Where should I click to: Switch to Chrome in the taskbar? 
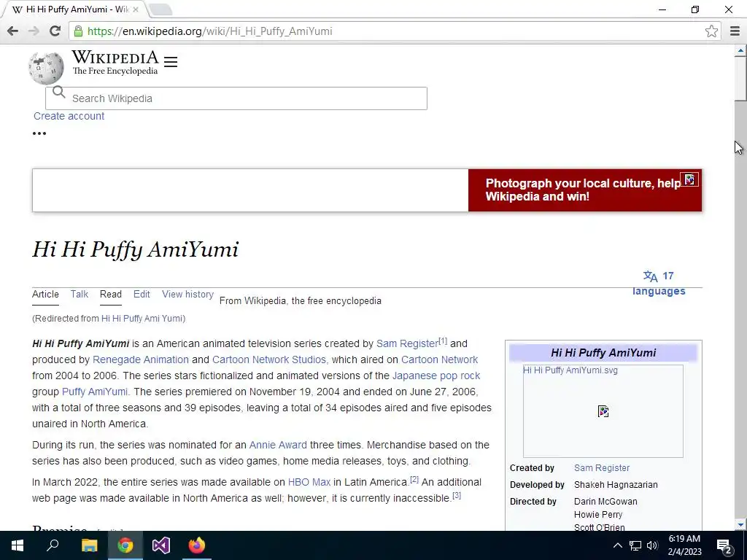125,545
